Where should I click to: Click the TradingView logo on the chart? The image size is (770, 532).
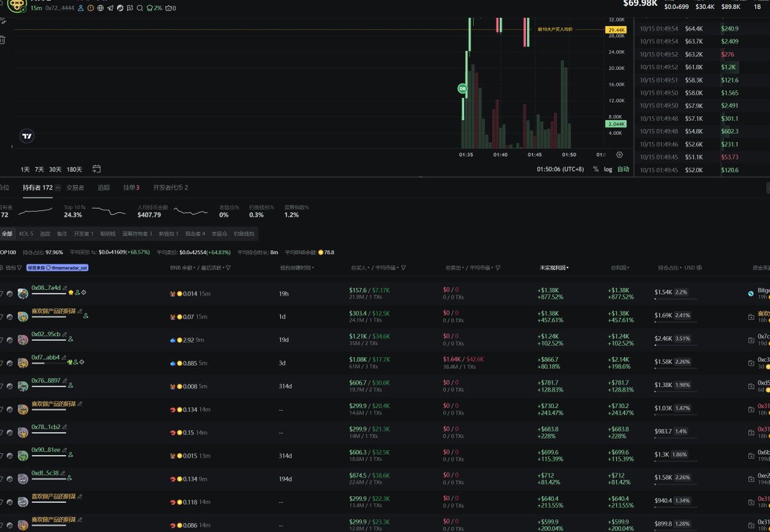(x=26, y=135)
